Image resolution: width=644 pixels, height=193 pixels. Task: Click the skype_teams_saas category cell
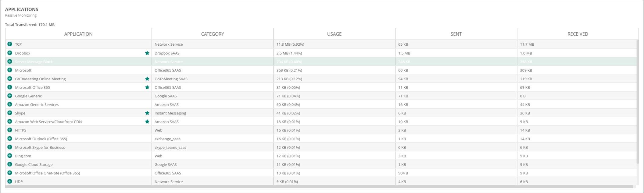(213, 147)
